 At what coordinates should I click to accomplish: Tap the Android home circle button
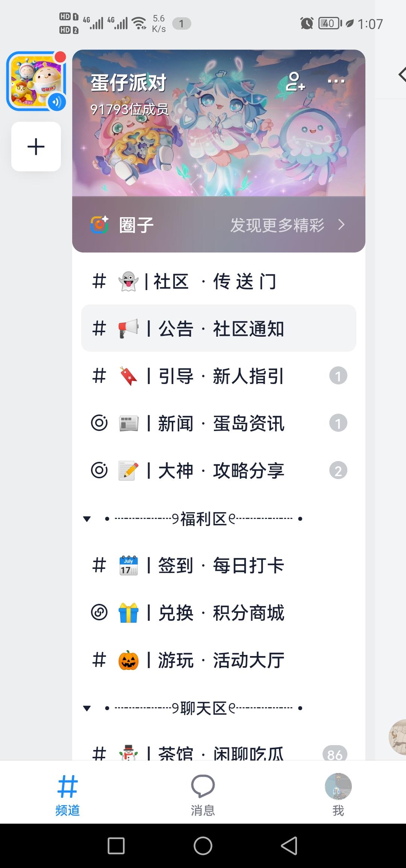[x=203, y=846]
